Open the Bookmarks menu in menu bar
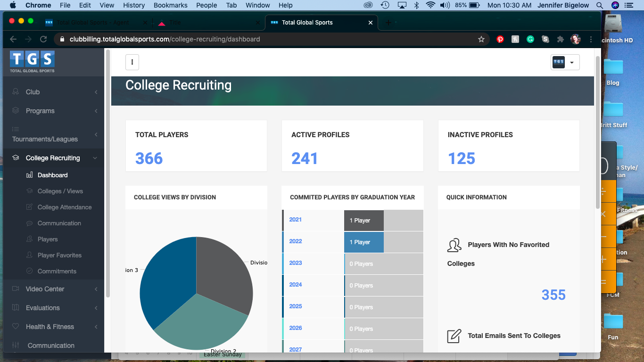 coord(170,5)
